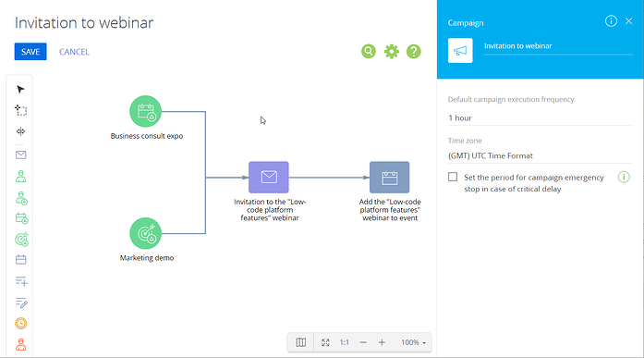Pick the orange exit-audience toolbar element
The width and height of the screenshot is (644, 358).
(x=21, y=344)
